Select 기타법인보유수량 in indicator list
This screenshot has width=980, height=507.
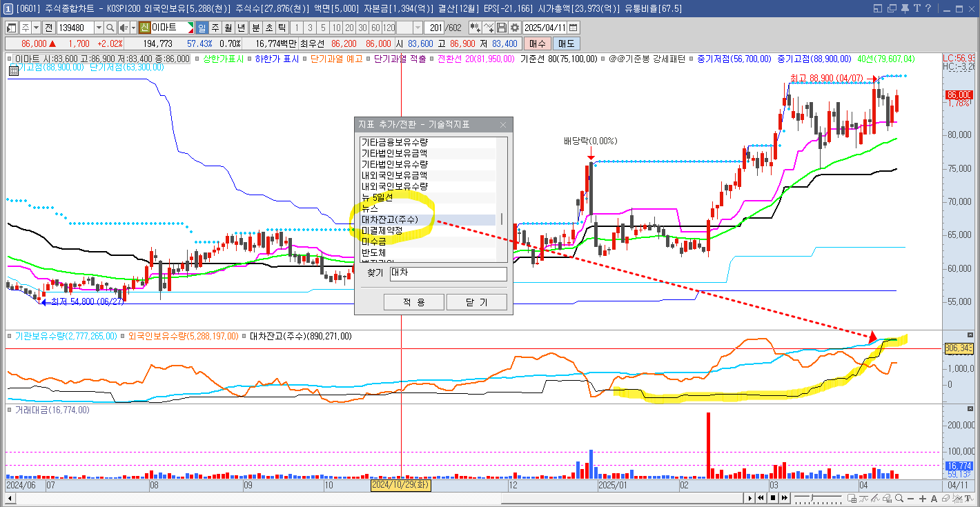428,164
